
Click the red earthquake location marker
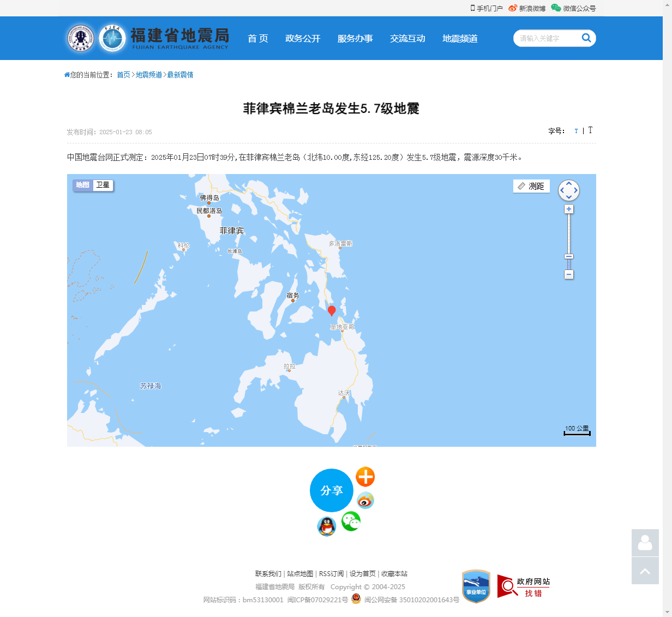[x=332, y=311]
